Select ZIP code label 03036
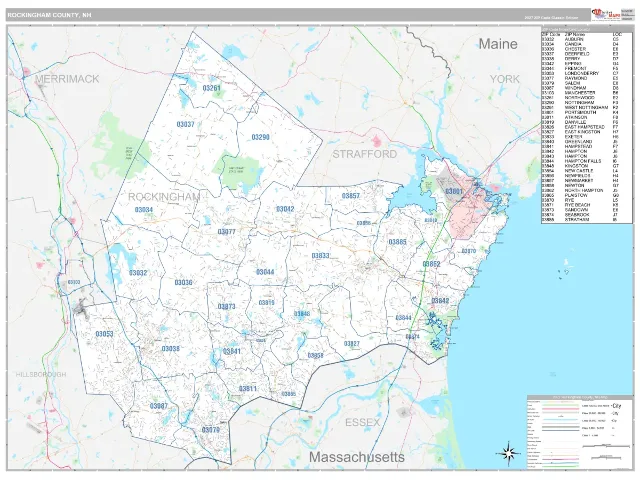The height and width of the screenshot is (480, 640). pyautogui.click(x=183, y=282)
